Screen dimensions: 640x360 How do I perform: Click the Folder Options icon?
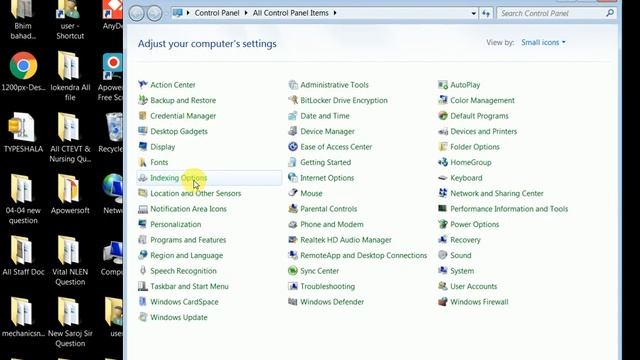click(x=443, y=147)
